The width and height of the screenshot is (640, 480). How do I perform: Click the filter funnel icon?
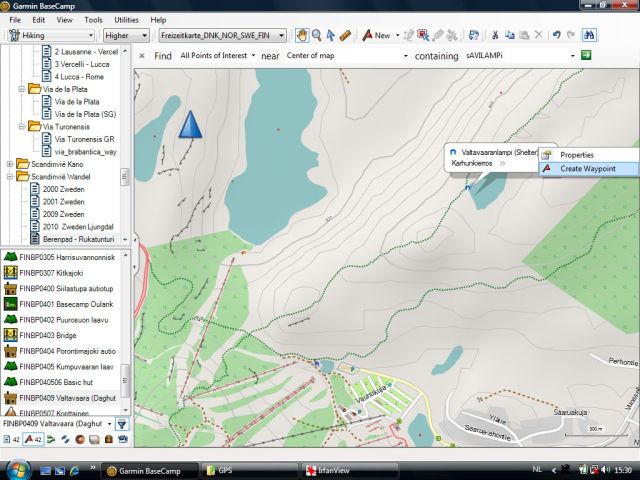(x=122, y=424)
